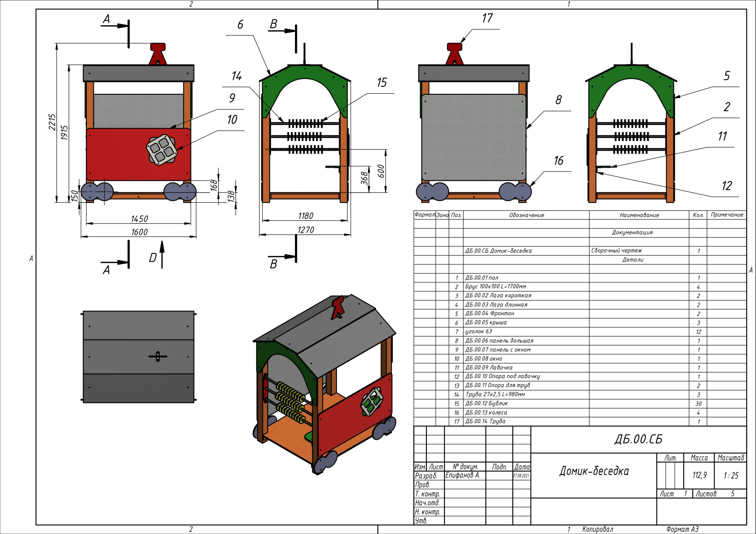Select the 'Детали' section heading
756x534 pixels.
[x=633, y=260]
